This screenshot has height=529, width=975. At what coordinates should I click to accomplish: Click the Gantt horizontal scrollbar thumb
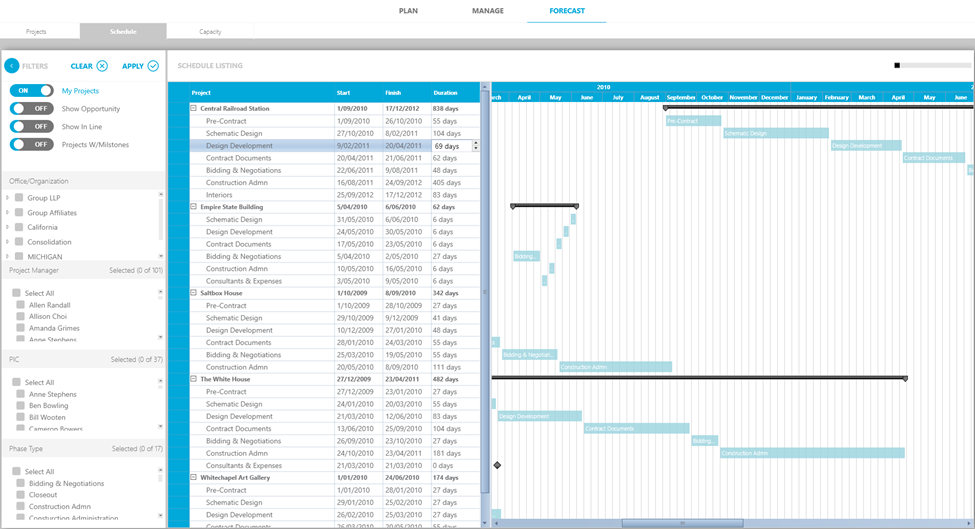(x=683, y=523)
